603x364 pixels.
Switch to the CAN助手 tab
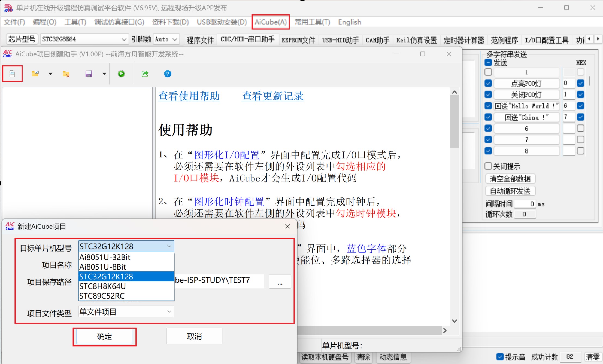tap(377, 40)
